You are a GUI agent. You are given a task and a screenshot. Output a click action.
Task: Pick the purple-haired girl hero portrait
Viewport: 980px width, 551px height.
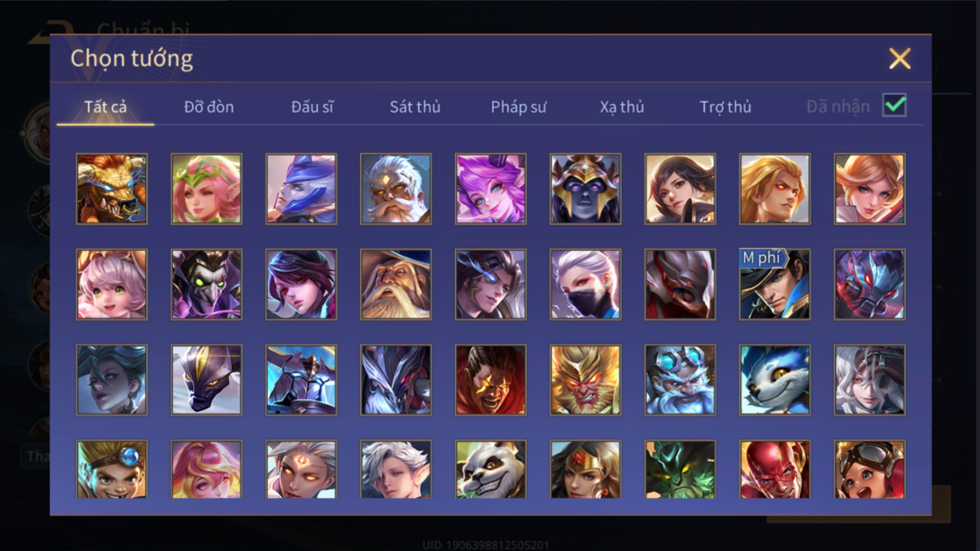pos(490,188)
